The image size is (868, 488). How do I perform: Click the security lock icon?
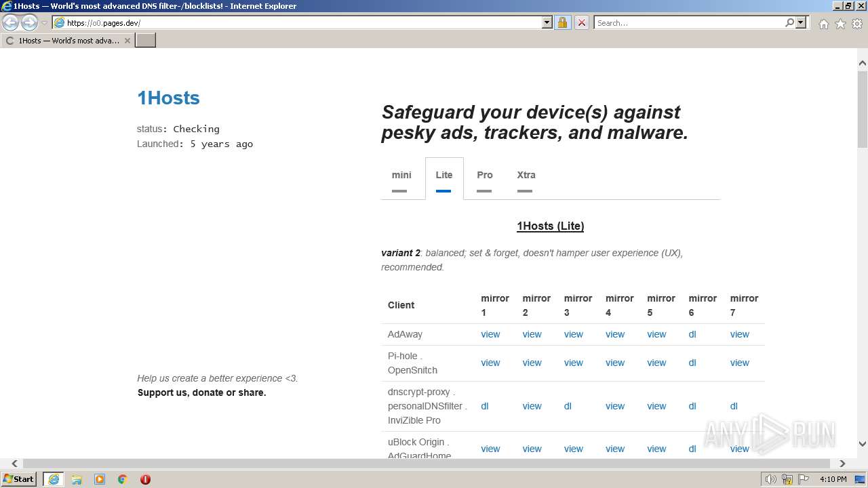tap(562, 23)
